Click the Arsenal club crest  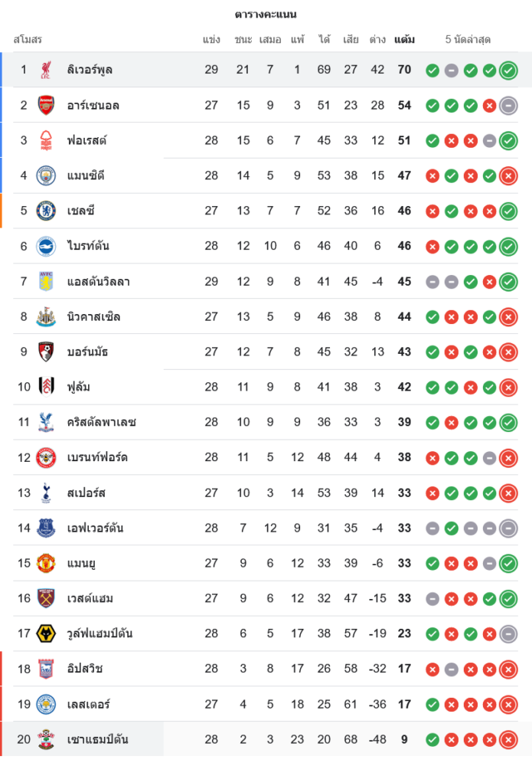[x=46, y=106]
